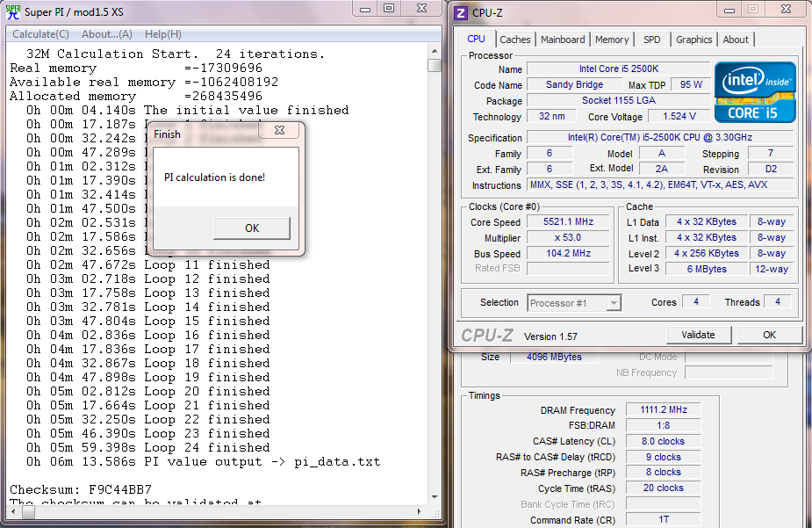Viewport: 812px width, 528px height.
Task: Confirm the PI calculation done dialog with OK
Action: [252, 228]
